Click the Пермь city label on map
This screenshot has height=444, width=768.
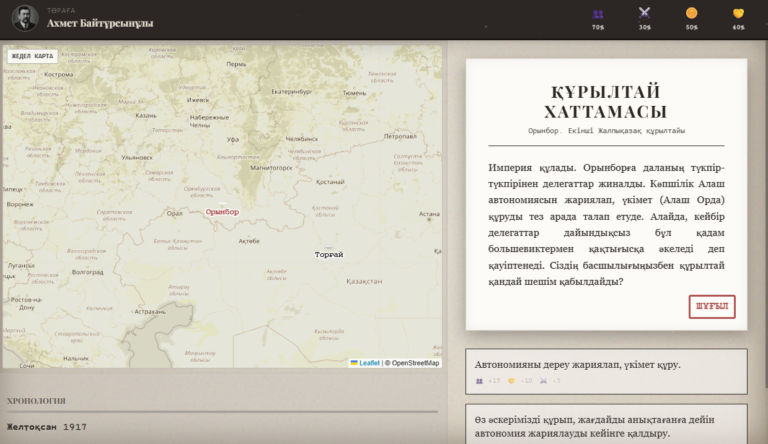[236, 64]
